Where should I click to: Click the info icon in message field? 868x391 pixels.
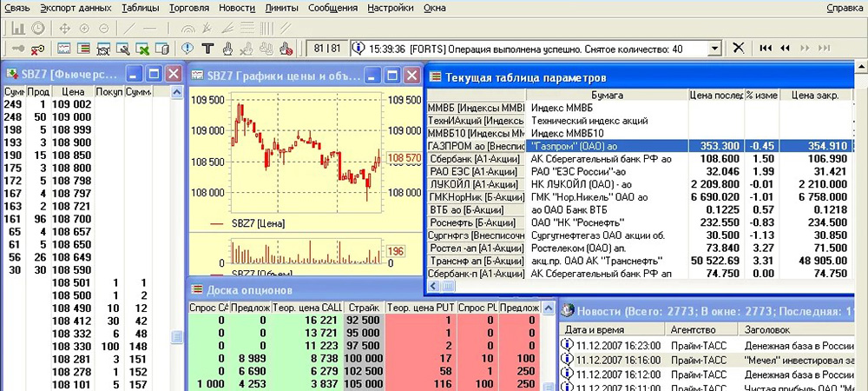coord(360,48)
